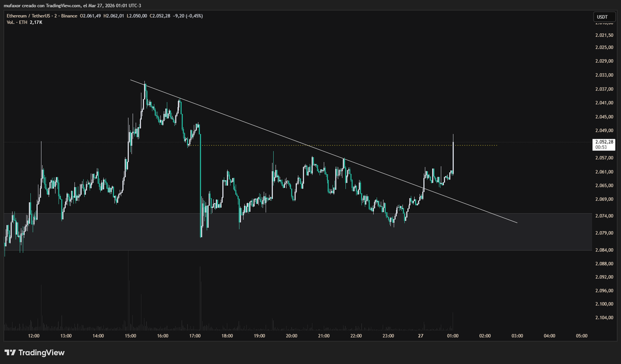Click the 2.037,00 price axis label
621x364 pixels.
604,89
